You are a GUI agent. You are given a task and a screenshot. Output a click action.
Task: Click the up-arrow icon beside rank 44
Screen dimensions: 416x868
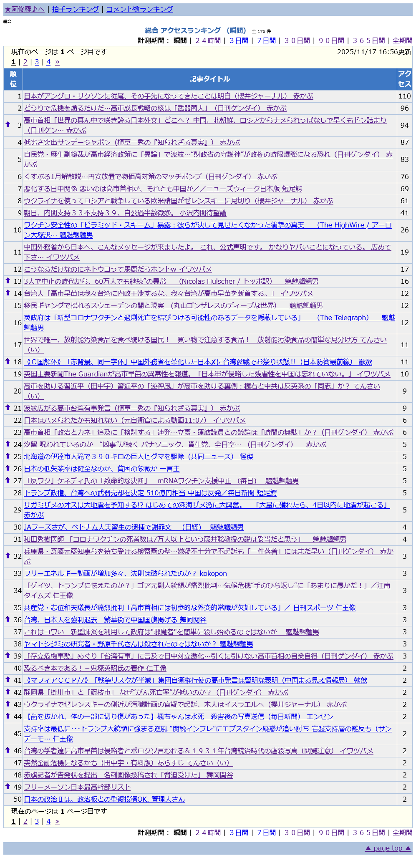click(8, 716)
